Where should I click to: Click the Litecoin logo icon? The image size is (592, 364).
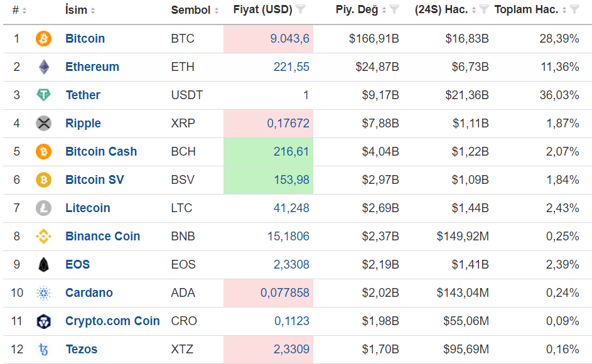pos(43,208)
